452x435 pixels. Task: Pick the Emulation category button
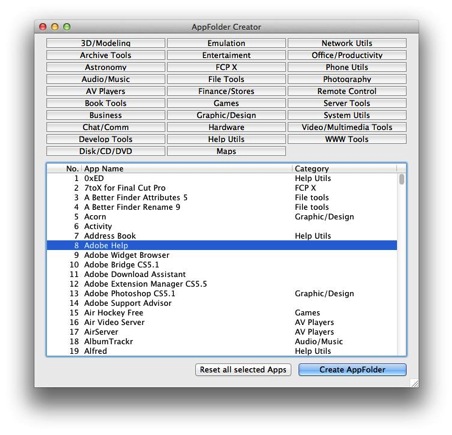coord(226,43)
